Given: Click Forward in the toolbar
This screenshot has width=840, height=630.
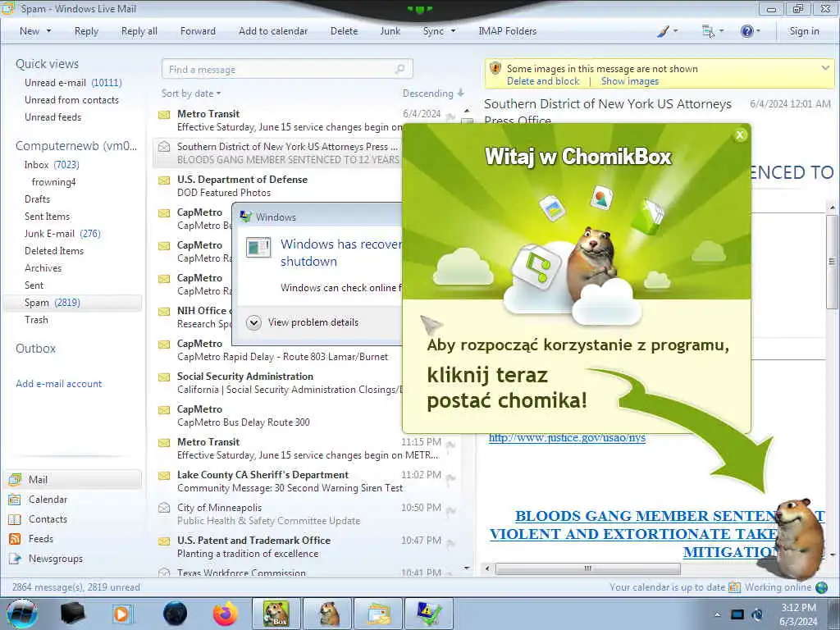Looking at the screenshot, I should (x=198, y=31).
